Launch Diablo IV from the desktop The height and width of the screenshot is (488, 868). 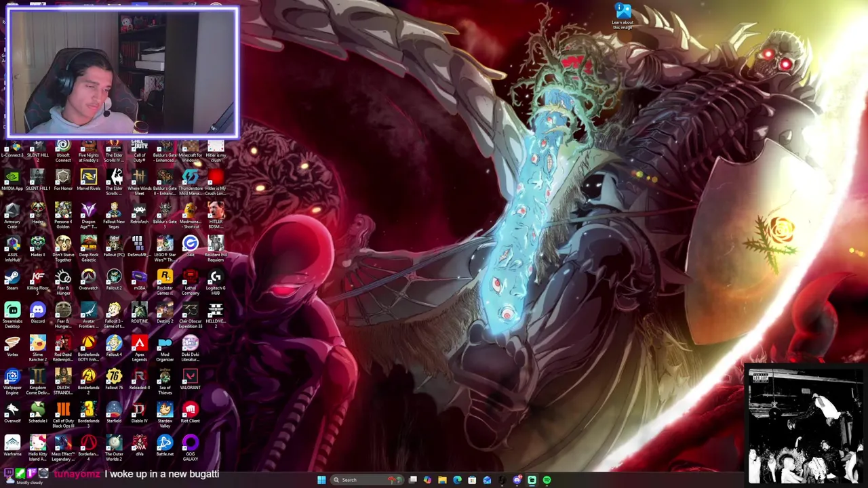pos(139,413)
